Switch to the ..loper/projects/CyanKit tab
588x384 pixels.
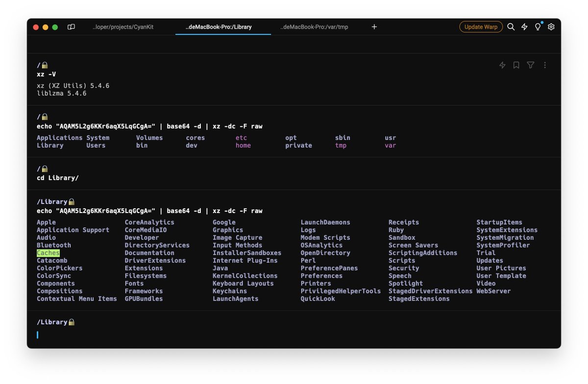coord(123,27)
